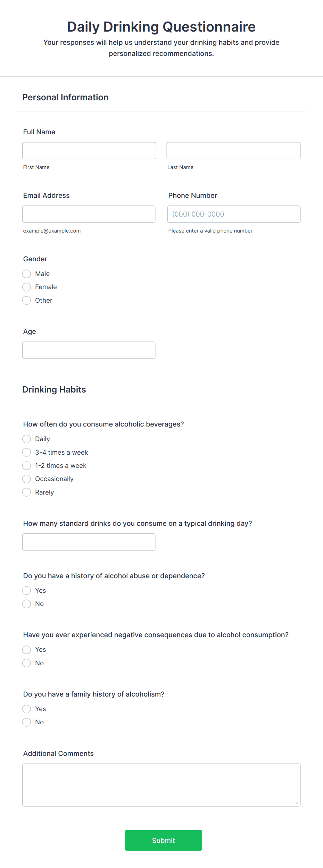Click the Phone Number field
This screenshot has width=323, height=868.
[x=234, y=214]
